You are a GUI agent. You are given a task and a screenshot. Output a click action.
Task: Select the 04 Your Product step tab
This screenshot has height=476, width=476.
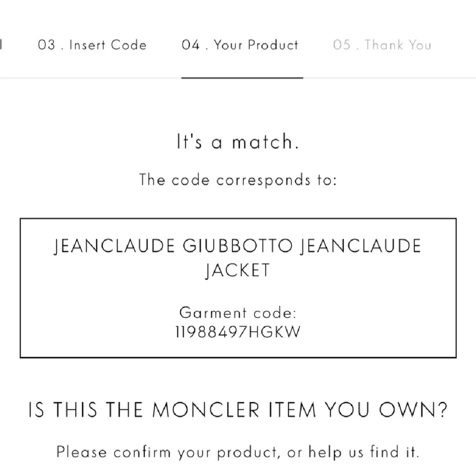point(240,45)
